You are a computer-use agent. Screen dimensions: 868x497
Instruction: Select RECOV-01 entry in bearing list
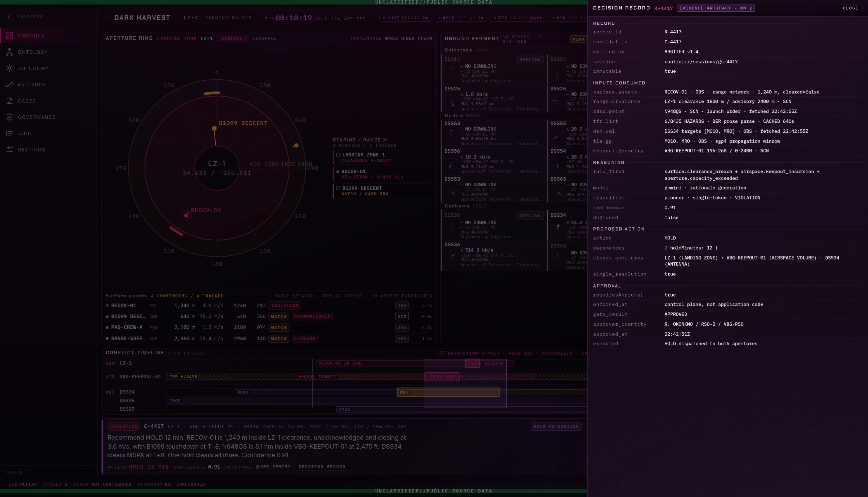(382, 174)
